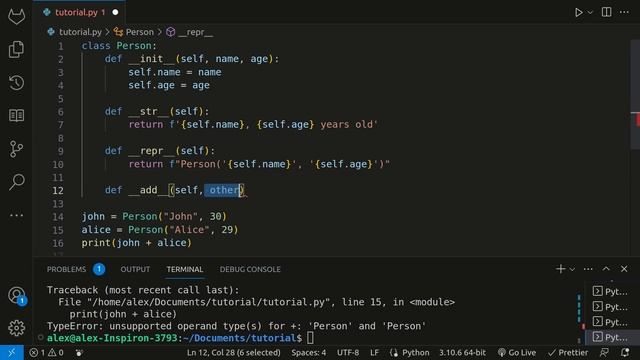Change indentation via Spaces: 4
Image resolution: width=640 pixels, height=360 pixels.
click(x=309, y=352)
